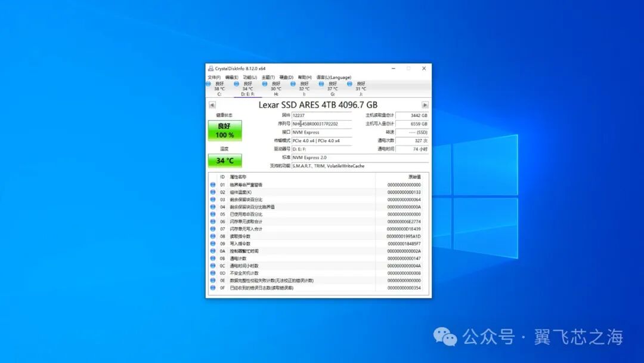The width and height of the screenshot is (644, 363).
Task: Open the 硬盘(D) menu
Action: 286,77
